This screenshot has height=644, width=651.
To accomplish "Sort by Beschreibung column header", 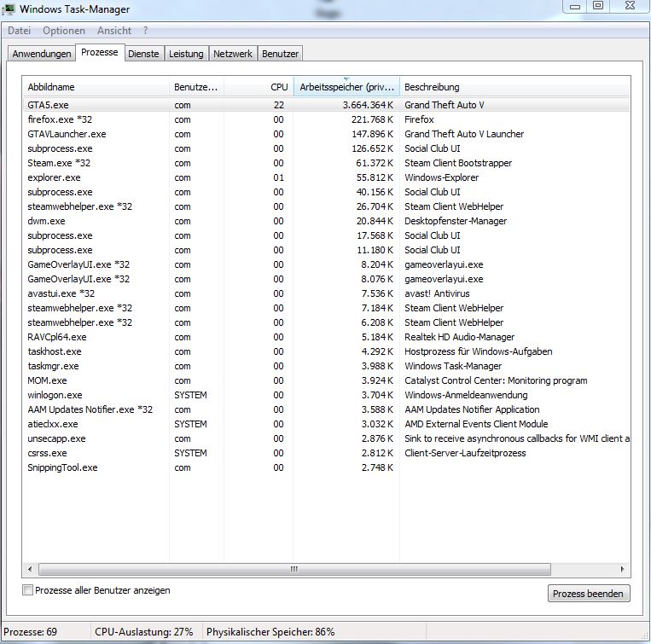I will pos(514,87).
